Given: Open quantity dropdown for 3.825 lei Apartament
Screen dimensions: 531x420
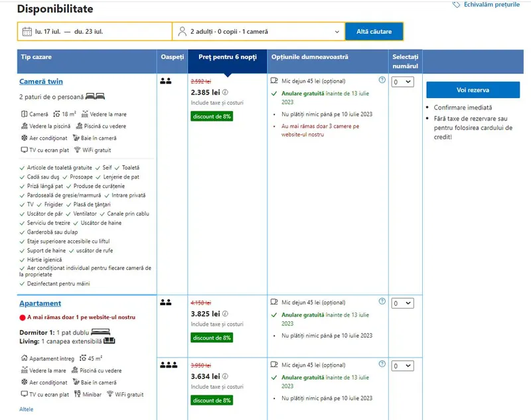Looking at the screenshot, I should 402,303.
